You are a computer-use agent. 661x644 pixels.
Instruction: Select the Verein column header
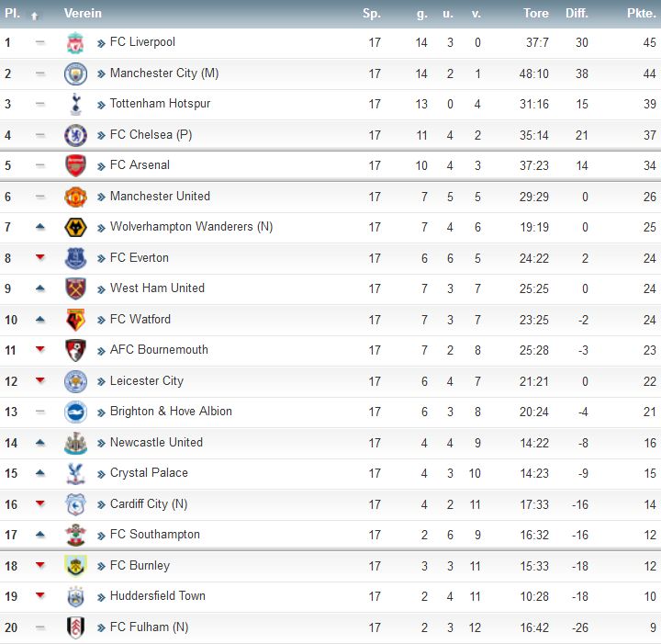click(x=83, y=13)
